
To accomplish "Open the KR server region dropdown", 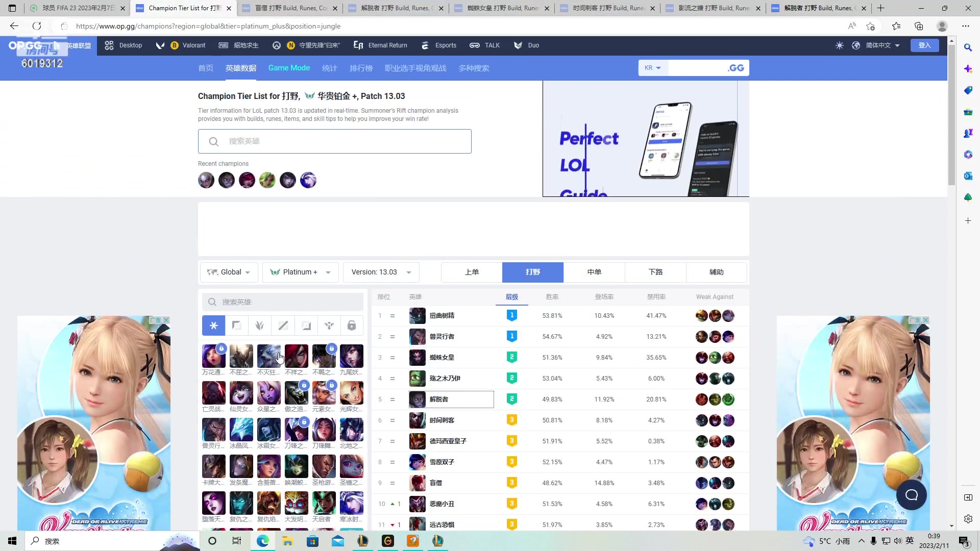I will [652, 68].
